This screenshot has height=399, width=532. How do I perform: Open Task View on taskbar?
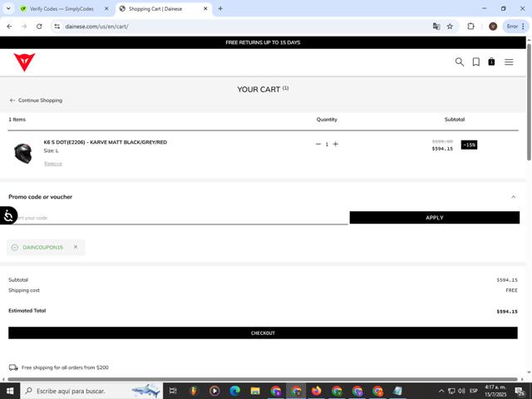(173, 391)
